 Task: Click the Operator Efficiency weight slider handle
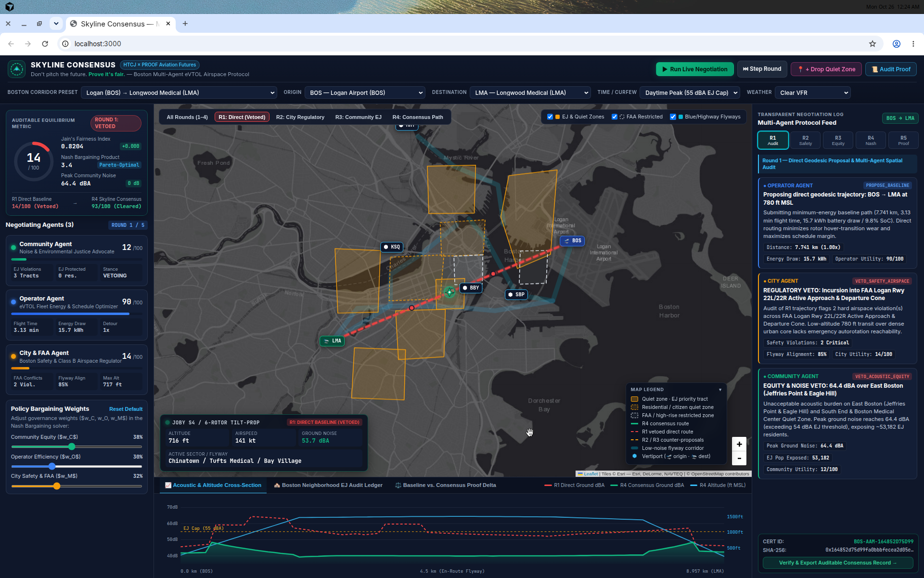click(x=52, y=467)
